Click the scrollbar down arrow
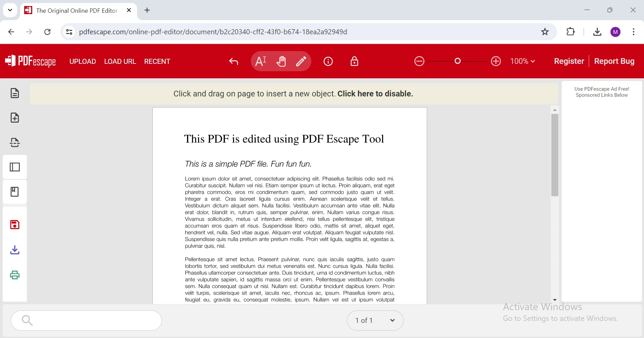 click(555, 300)
